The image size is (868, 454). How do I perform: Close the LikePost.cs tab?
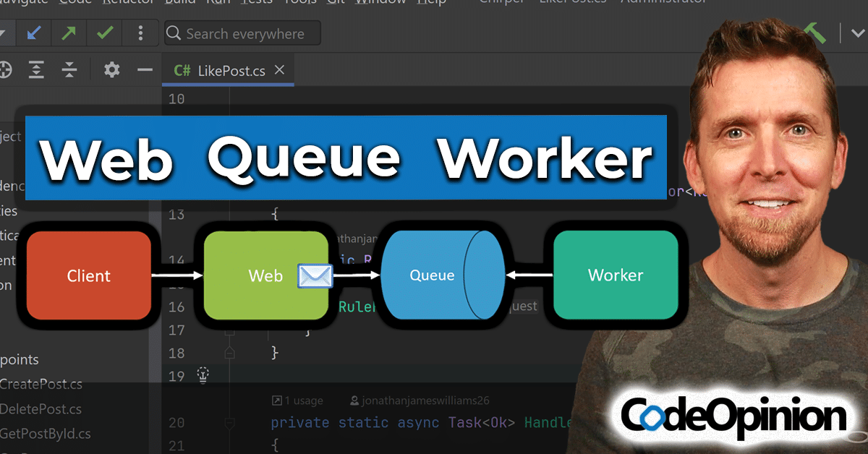[280, 70]
